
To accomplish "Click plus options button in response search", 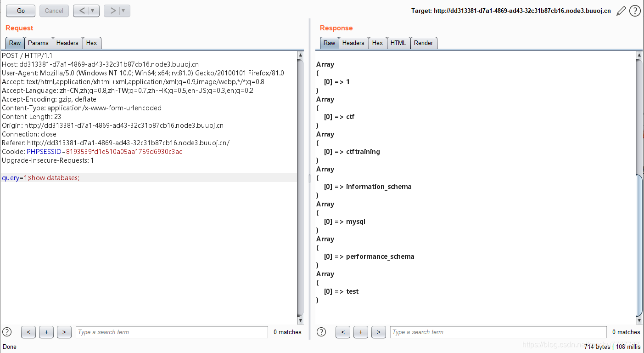I will [x=361, y=332].
